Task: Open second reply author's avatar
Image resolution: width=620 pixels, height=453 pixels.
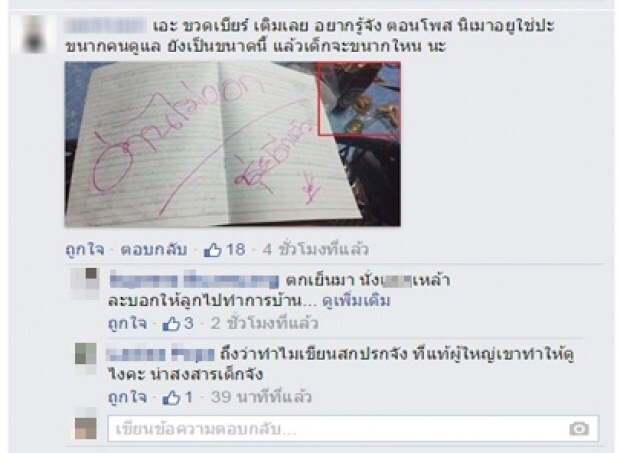Action: coord(86,359)
